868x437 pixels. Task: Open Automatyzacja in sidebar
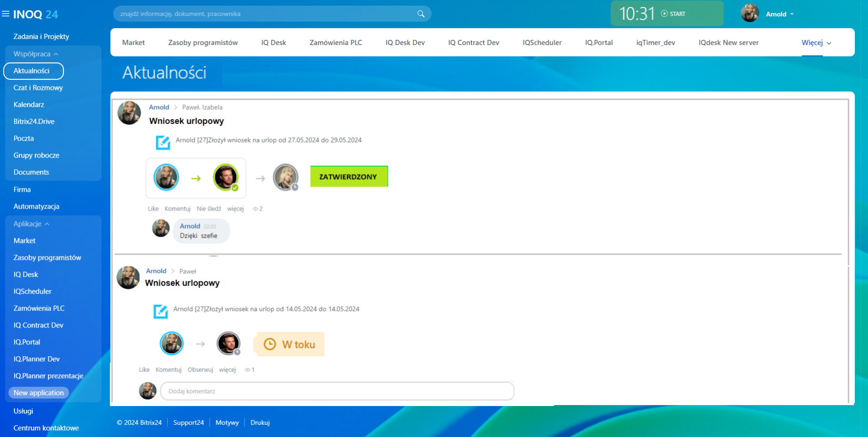tap(36, 207)
